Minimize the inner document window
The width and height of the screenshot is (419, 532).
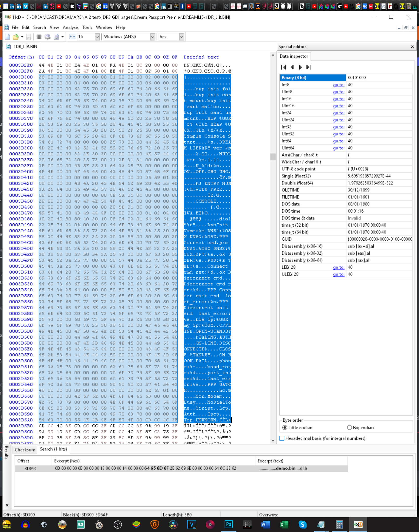pos(399,28)
